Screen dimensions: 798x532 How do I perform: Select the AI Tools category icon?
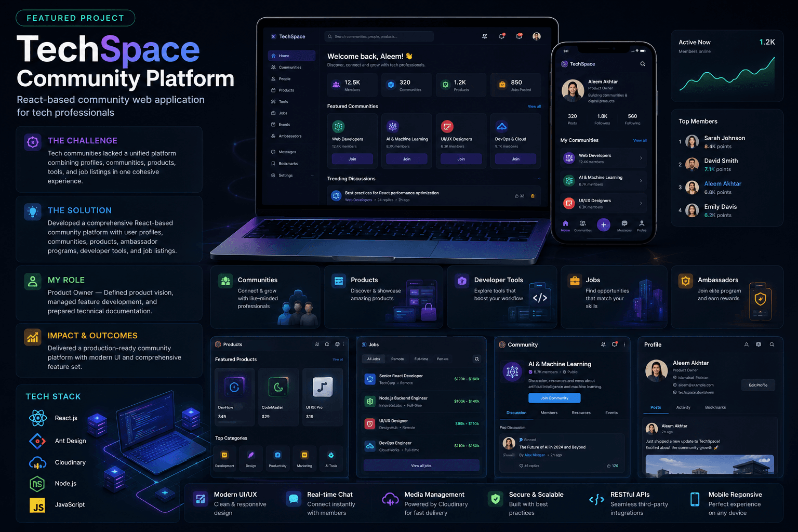click(331, 455)
